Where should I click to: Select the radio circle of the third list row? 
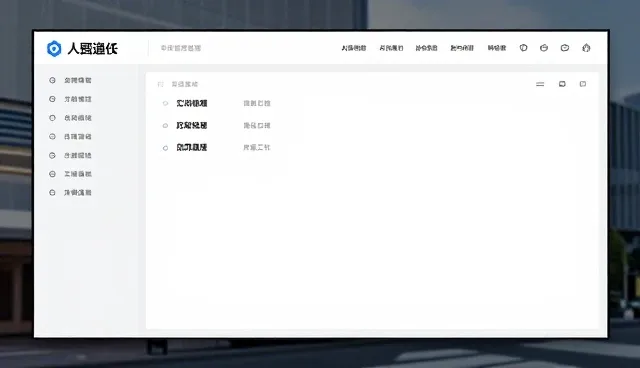point(165,148)
